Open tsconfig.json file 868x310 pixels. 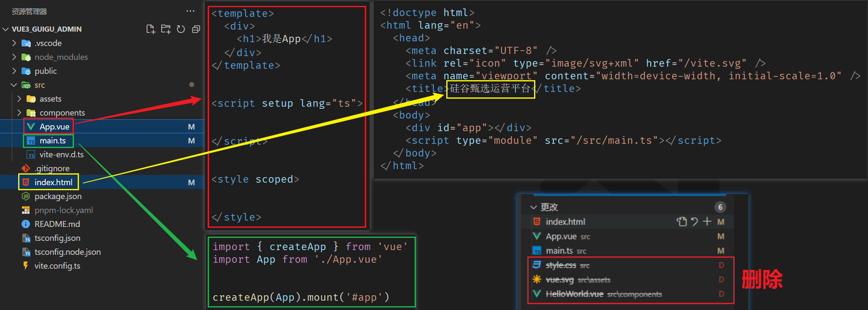(x=57, y=238)
